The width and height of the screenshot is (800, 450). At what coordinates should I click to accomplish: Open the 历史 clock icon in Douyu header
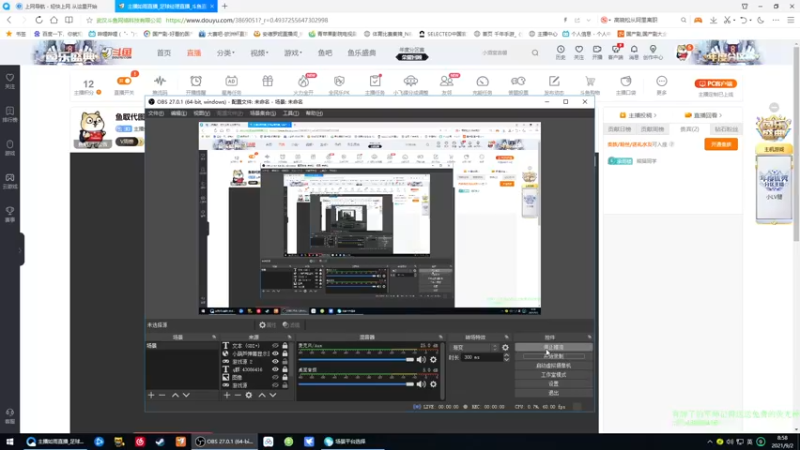[x=560, y=52]
